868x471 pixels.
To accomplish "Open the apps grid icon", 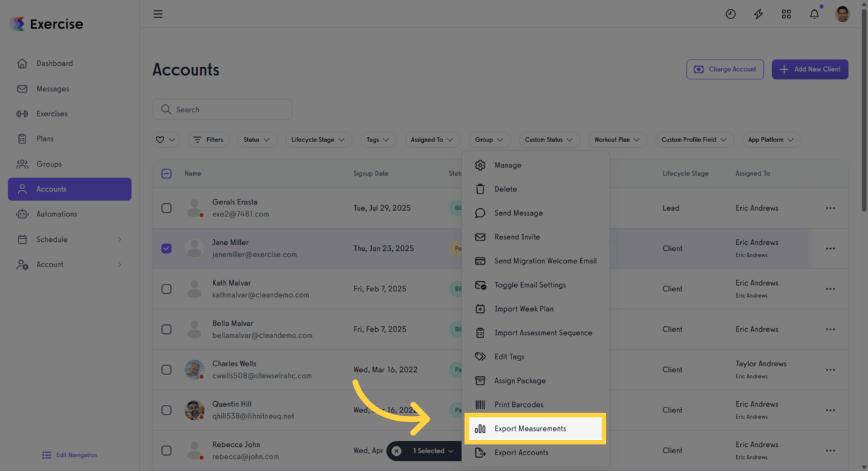I will [786, 13].
